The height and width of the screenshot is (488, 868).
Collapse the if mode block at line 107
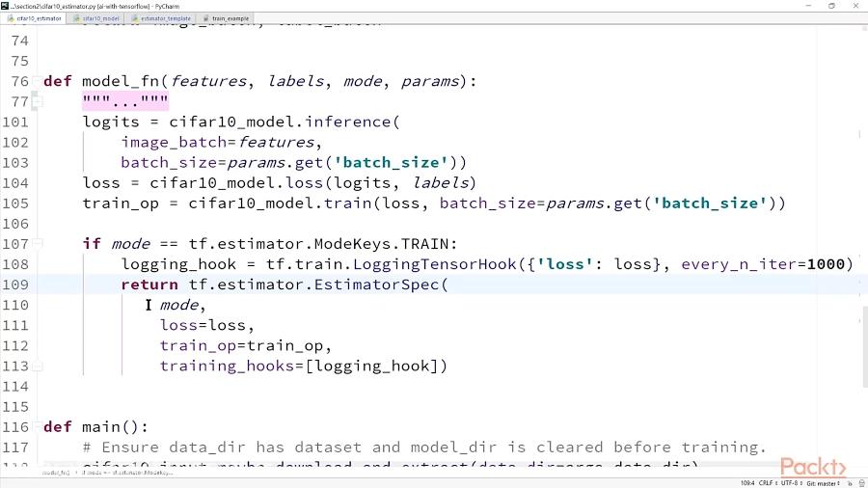point(39,244)
